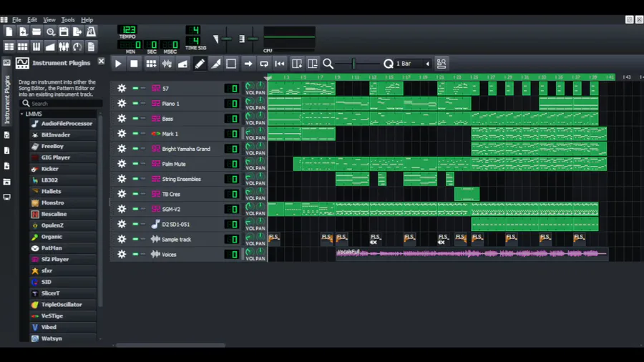Viewport: 644px width, 362px height.
Task: Mute the 57 track
Action: 135,88
